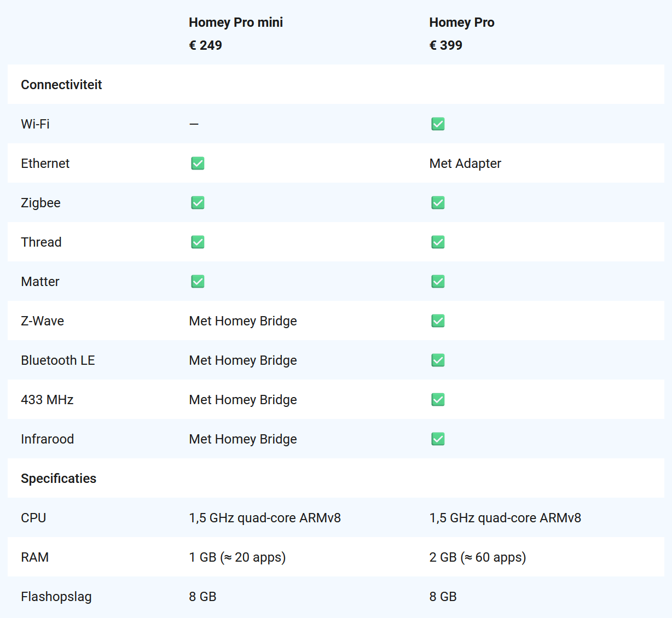The width and height of the screenshot is (672, 618).
Task: Click the Ethernet checkmark for Homey Pro mini
Action: 198,164
